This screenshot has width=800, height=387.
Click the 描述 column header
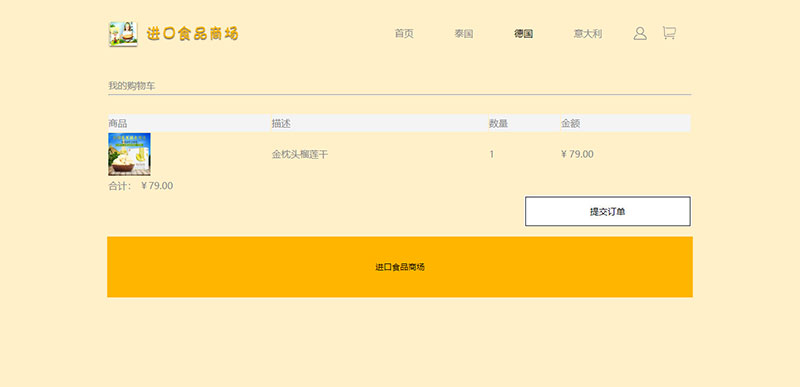[x=281, y=123]
